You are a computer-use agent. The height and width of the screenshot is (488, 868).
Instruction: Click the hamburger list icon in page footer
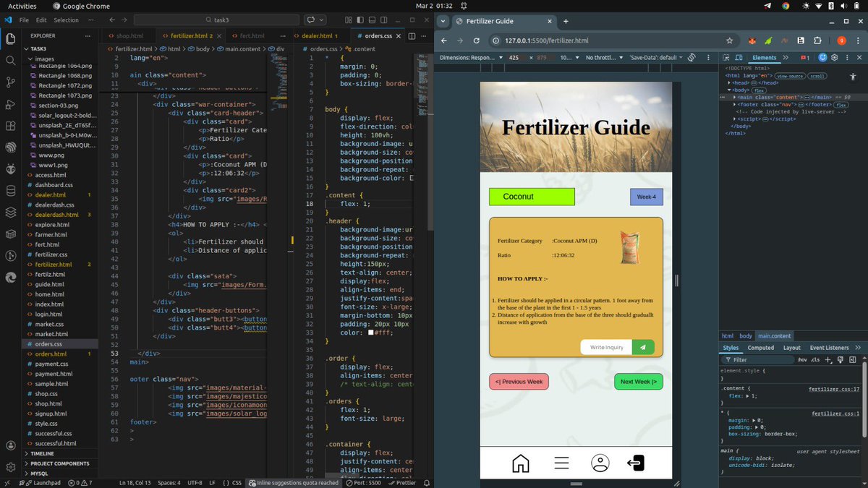pos(561,463)
